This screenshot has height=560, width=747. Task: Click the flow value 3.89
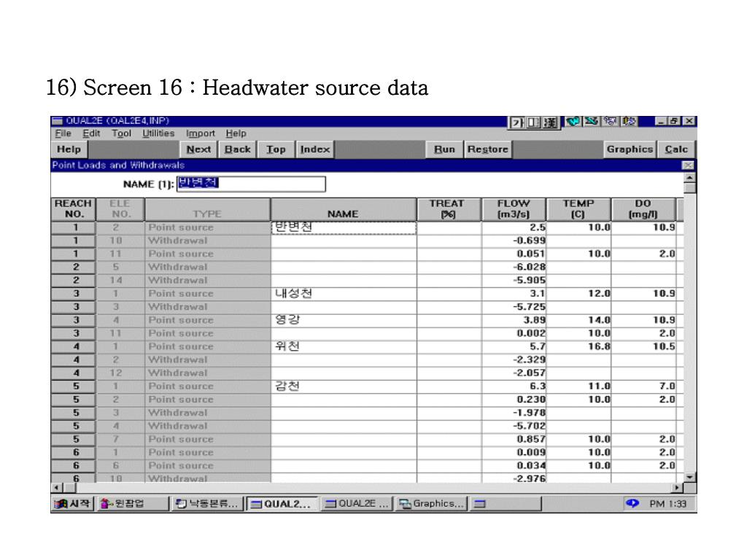[534, 320]
